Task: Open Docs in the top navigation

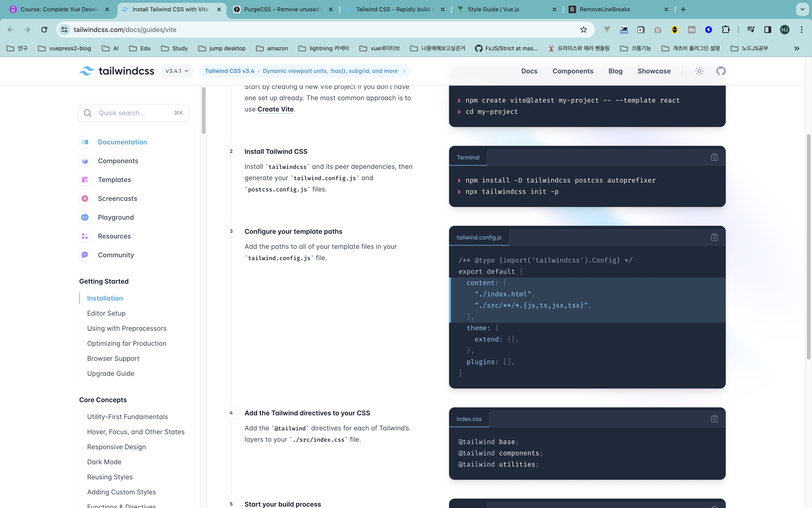Action: pos(529,71)
